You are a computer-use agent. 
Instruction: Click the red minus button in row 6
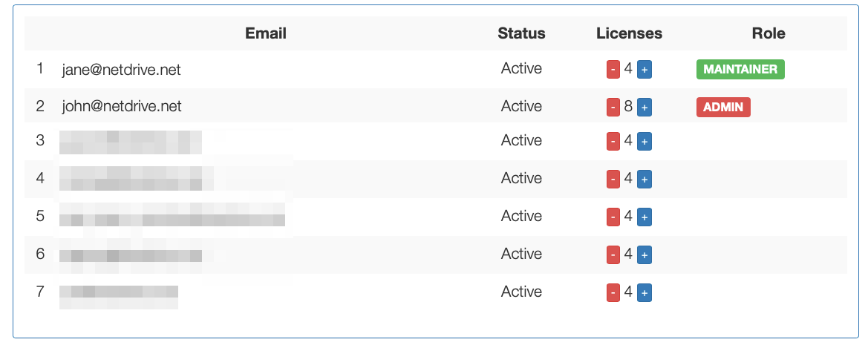pos(613,255)
